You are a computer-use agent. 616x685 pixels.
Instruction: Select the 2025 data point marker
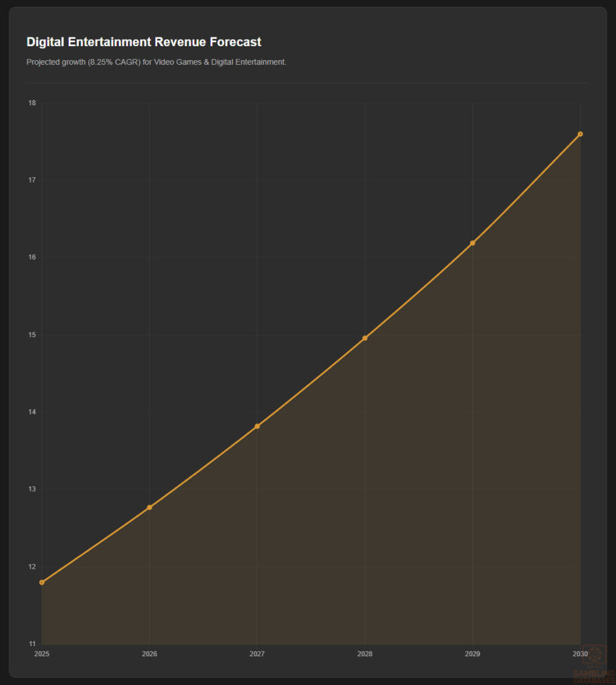(x=41, y=581)
